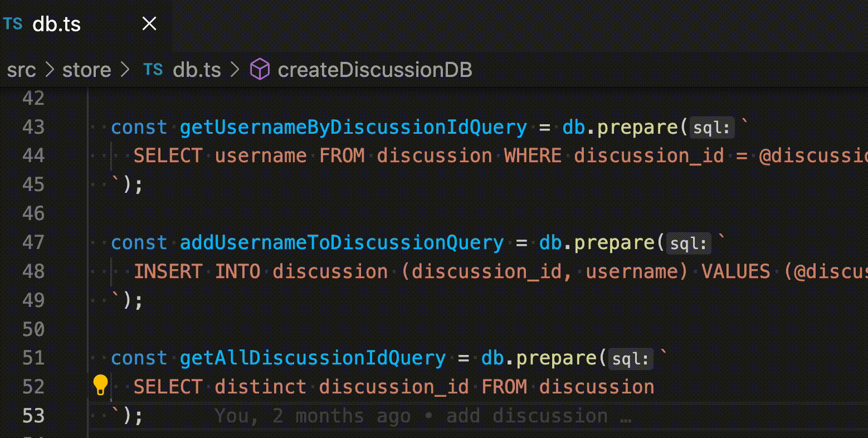Click line number 49
Image resolution: width=868 pixels, height=438 pixels.
[x=33, y=300]
